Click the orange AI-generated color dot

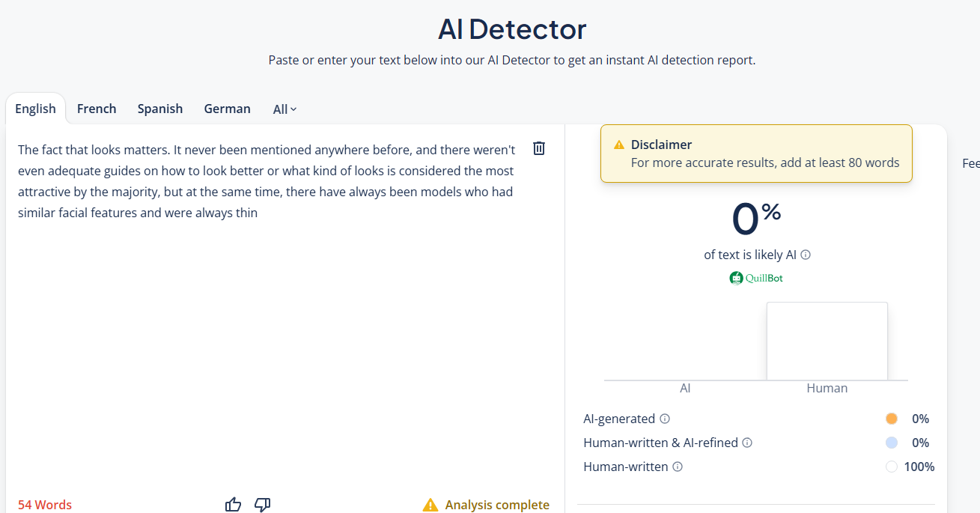click(891, 419)
